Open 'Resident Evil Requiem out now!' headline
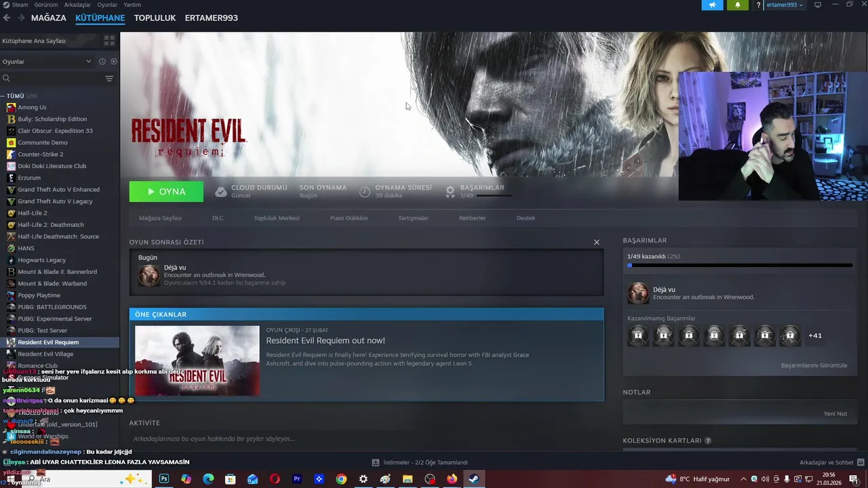Screen dimensions: 868x488 coord(325,341)
